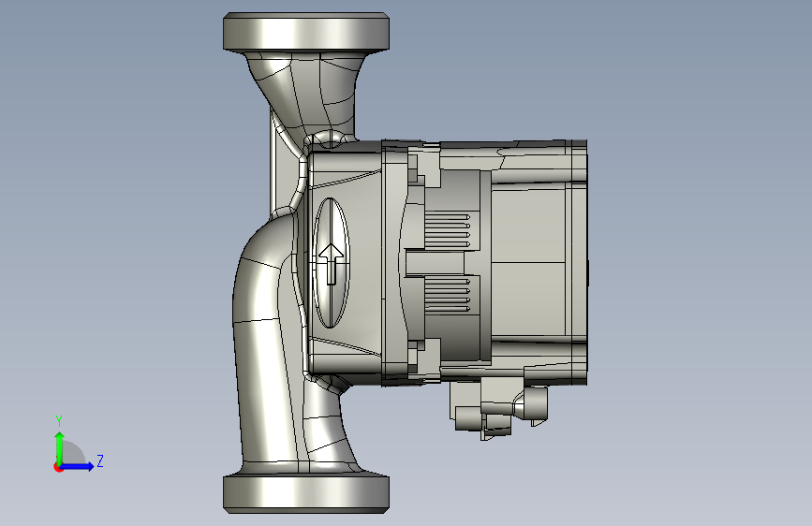The image size is (812, 526).
Task: Click the blue Z axis of the triad
Action: [78, 466]
